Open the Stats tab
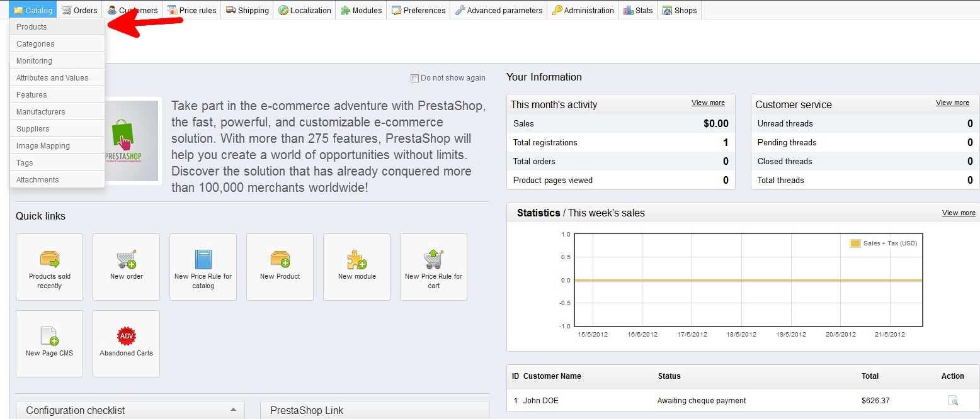 pos(638,10)
